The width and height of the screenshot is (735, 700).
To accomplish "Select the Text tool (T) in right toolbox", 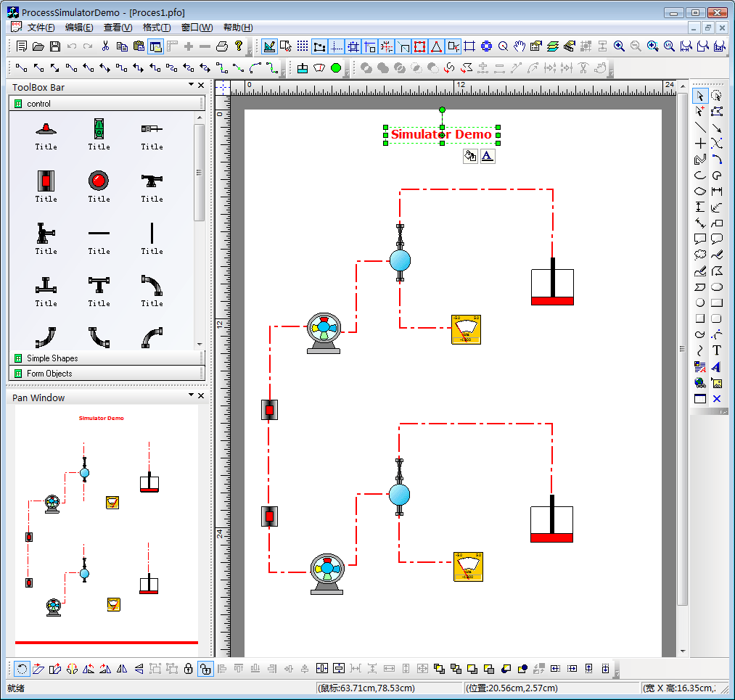I will (x=717, y=350).
